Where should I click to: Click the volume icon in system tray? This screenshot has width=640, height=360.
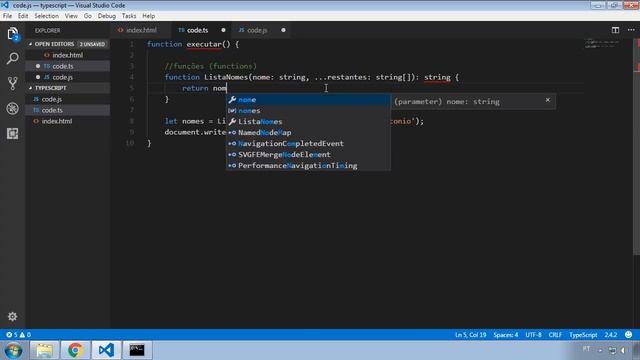point(623,350)
